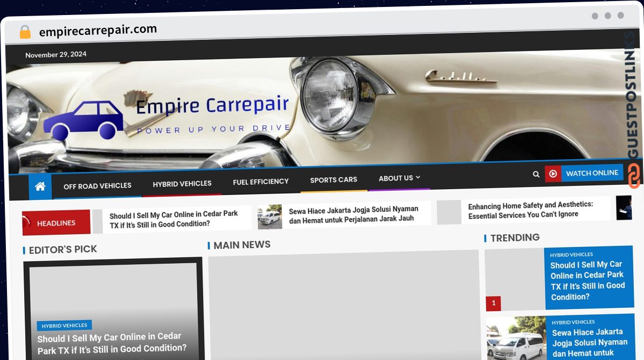The image size is (644, 360).
Task: Click the Hiace van thumbnail in headlines
Action: (x=269, y=217)
